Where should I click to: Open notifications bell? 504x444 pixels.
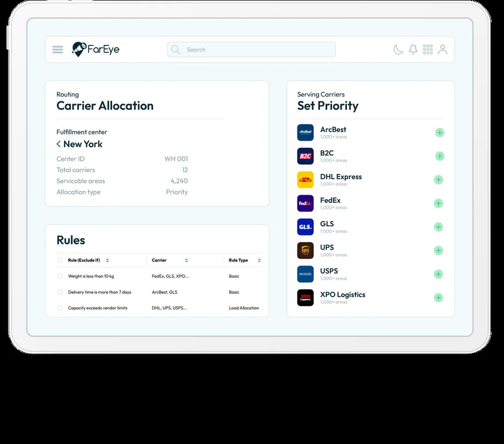pos(413,49)
